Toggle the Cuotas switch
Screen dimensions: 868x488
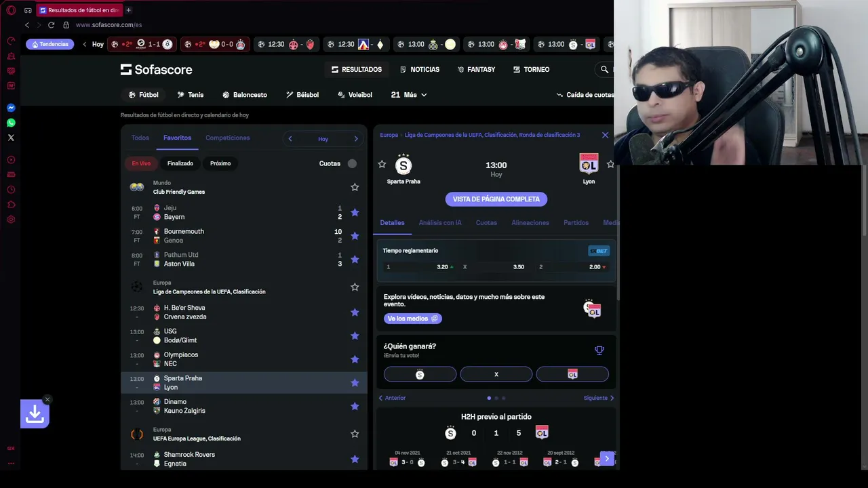(352, 163)
